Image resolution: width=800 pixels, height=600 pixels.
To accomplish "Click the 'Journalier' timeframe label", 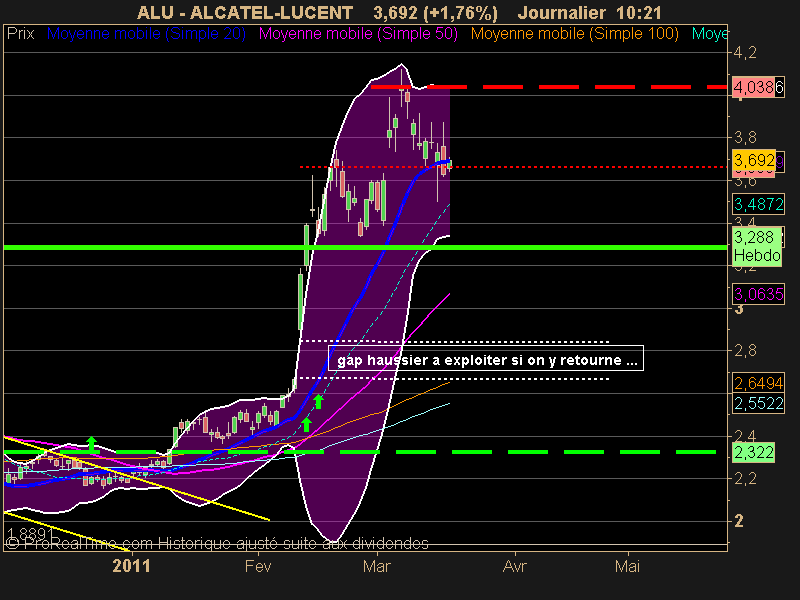I will (562, 12).
